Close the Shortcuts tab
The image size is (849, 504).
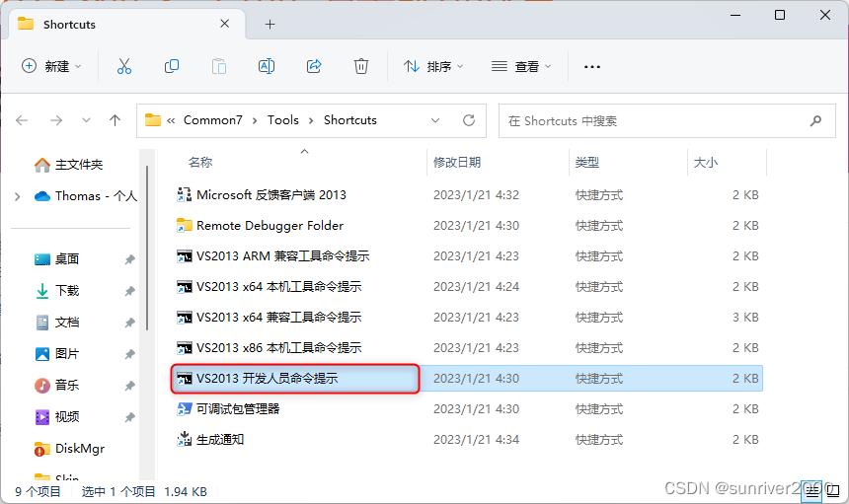click(225, 24)
